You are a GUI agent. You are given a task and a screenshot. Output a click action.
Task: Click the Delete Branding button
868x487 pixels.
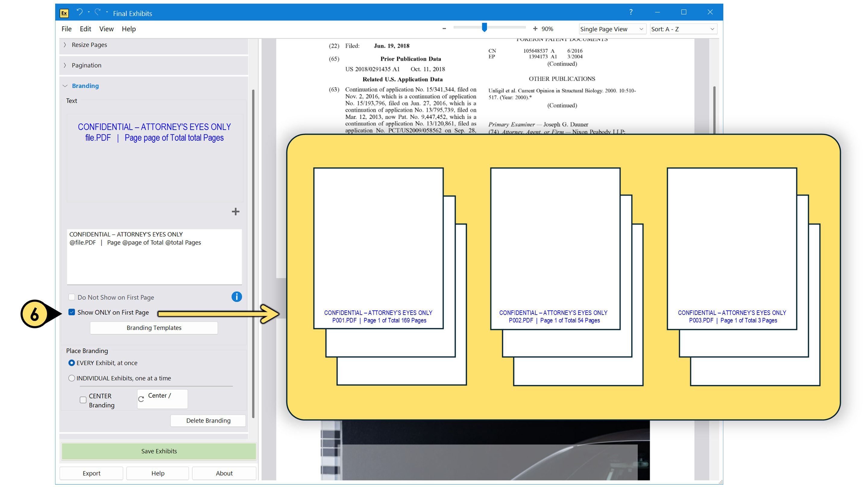click(x=208, y=421)
